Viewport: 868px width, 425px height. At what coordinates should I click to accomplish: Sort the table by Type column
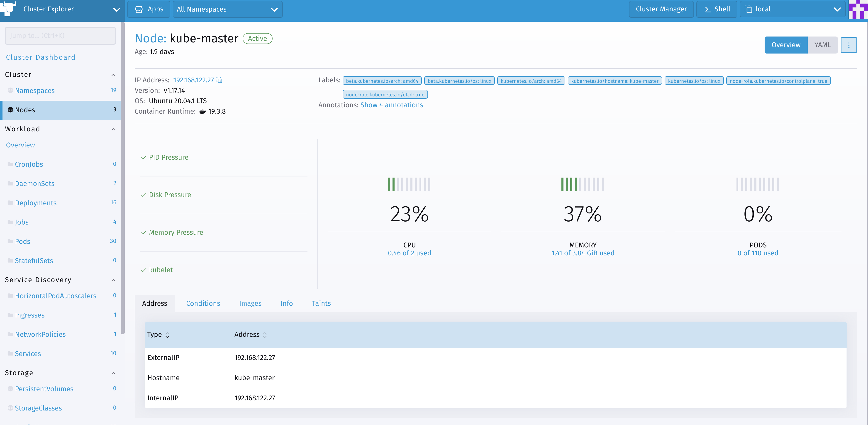tap(167, 335)
